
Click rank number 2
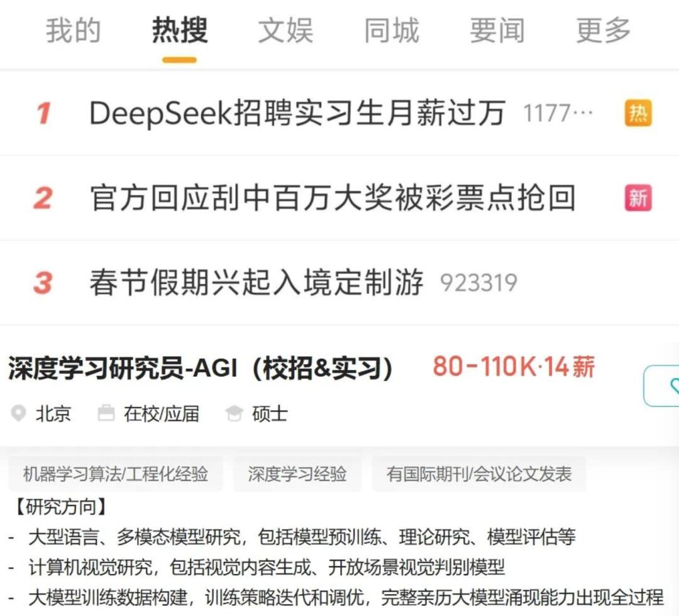43,198
